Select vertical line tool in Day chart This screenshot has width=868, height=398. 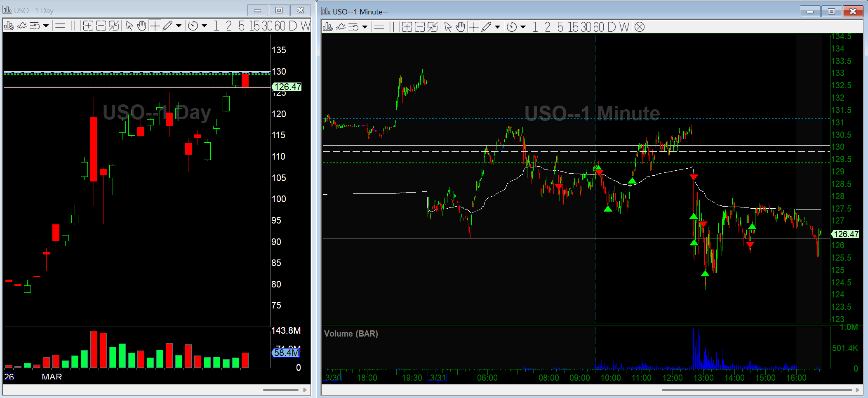click(x=73, y=26)
